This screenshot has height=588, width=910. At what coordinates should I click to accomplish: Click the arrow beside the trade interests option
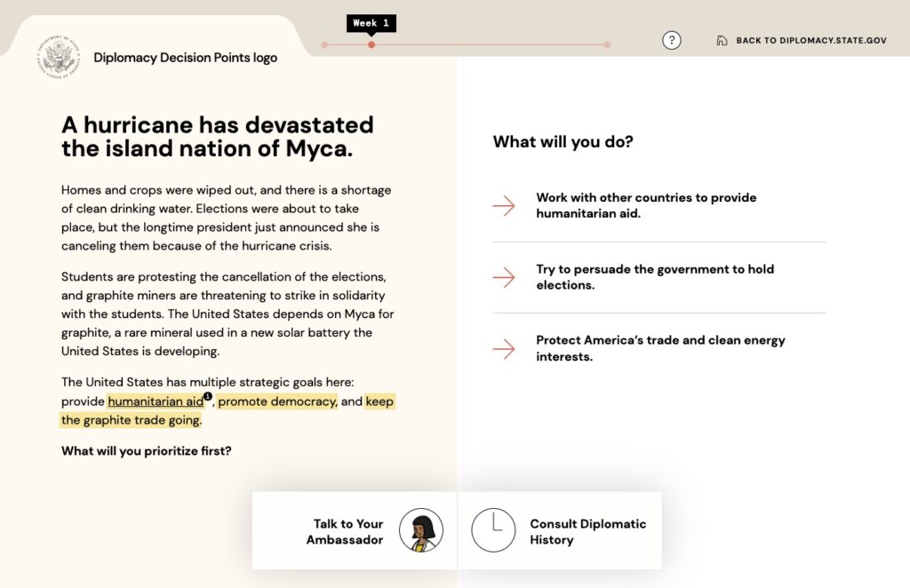pyautogui.click(x=504, y=348)
